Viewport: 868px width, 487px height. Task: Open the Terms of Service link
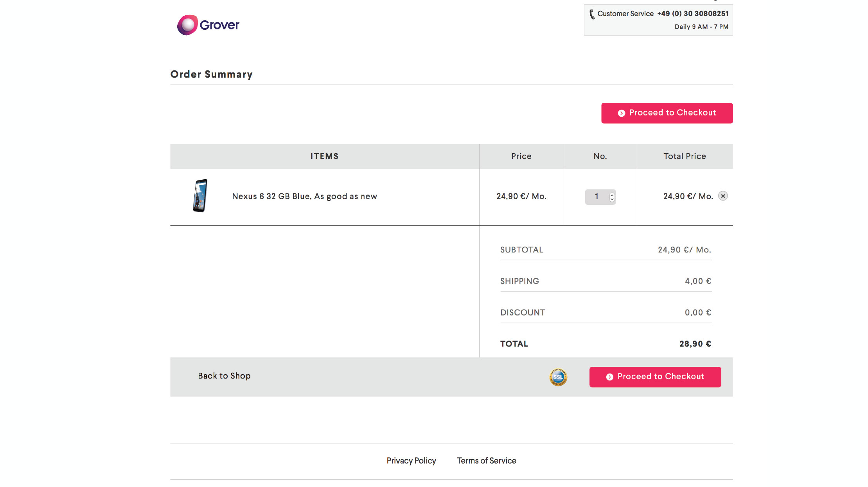click(487, 461)
